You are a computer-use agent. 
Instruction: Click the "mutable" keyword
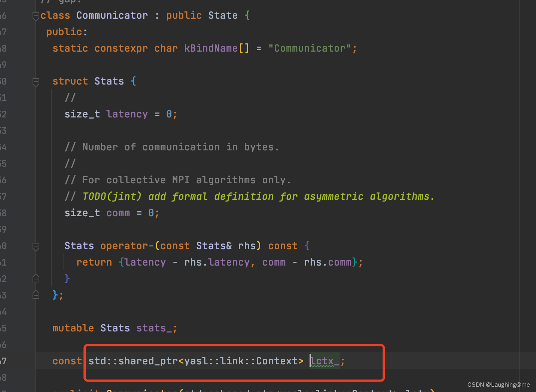tap(73, 328)
